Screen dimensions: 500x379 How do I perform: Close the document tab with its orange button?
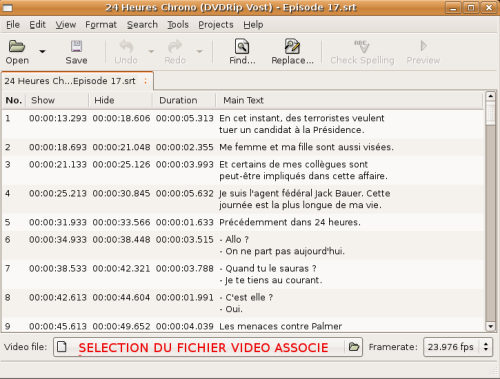[x=146, y=81]
